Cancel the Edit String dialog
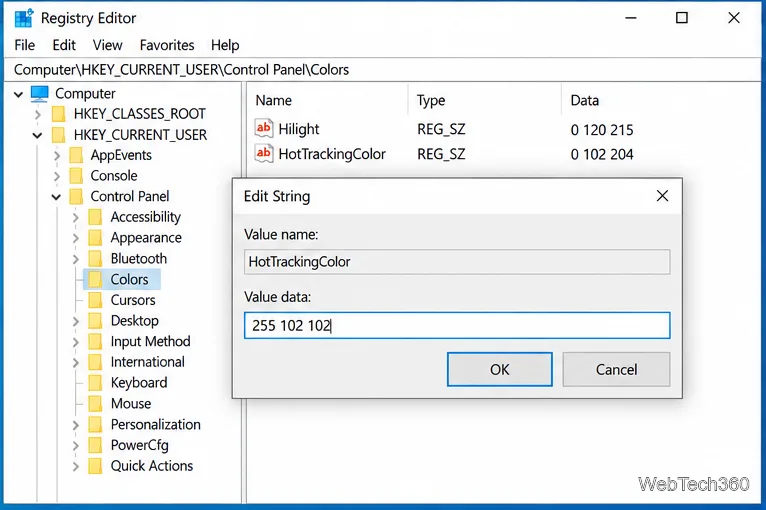The width and height of the screenshot is (766, 510). pos(617,369)
